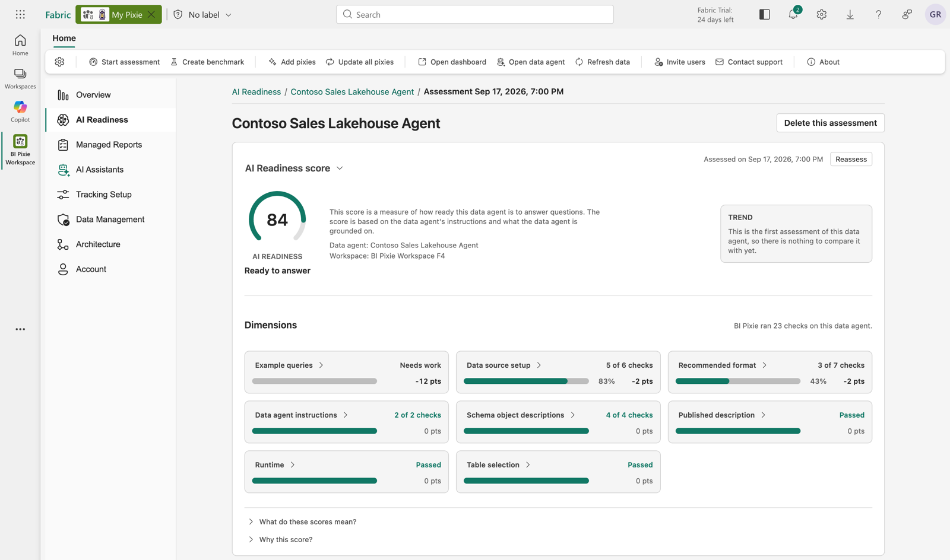Screen dimensions: 950x560
Task: Open the app launcher grid icon
Action: point(20,14)
